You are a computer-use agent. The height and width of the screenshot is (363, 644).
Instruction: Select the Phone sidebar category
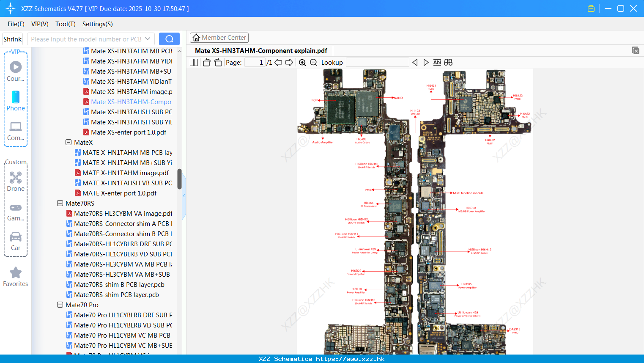click(16, 101)
